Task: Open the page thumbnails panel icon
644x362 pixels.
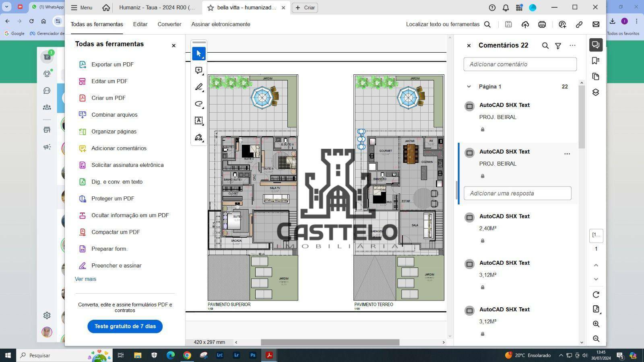Action: point(596,76)
